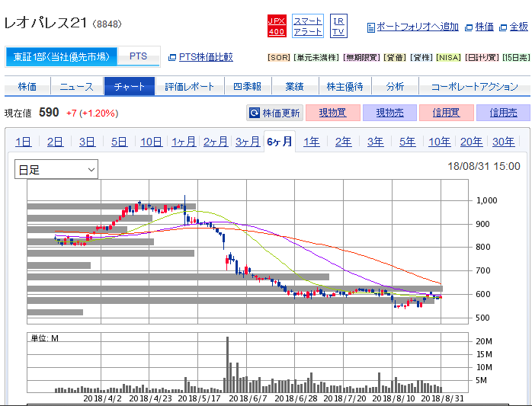The width and height of the screenshot is (532, 406).
Task: Open the コーポレートアクション tab
Action: (x=473, y=86)
